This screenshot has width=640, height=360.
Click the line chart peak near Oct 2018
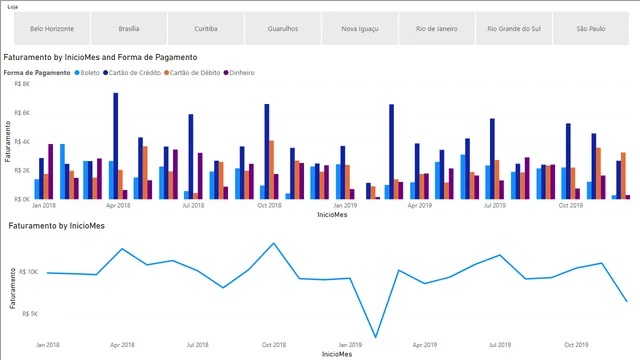tap(274, 243)
